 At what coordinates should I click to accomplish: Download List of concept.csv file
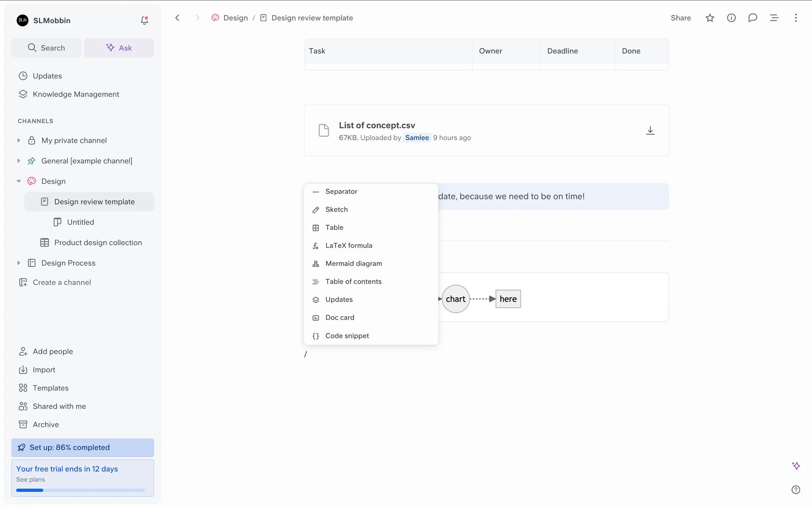(x=650, y=130)
